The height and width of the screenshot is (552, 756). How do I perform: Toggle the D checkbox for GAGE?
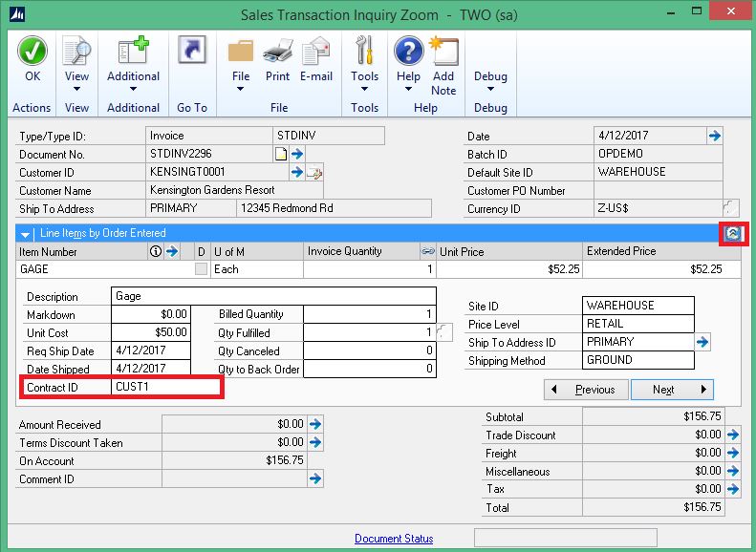click(x=201, y=268)
